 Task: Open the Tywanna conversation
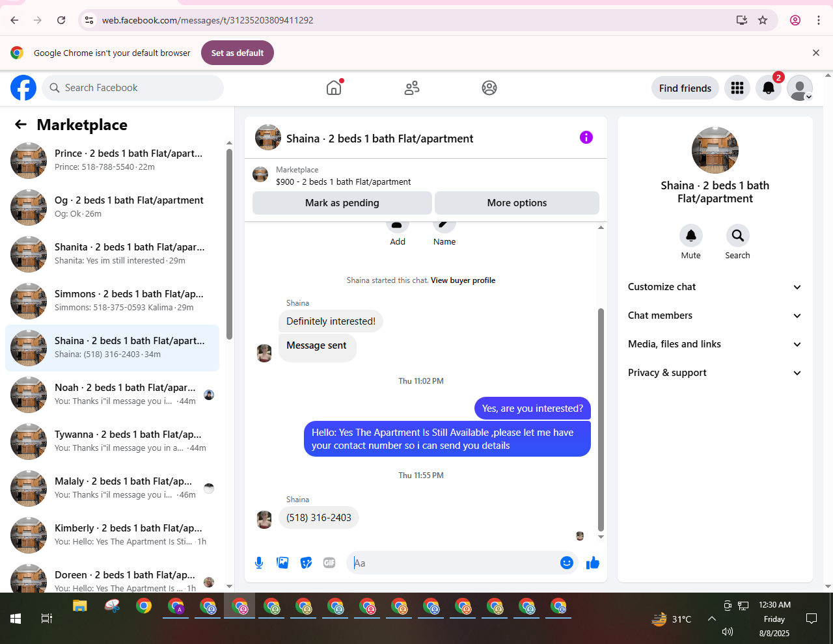(x=112, y=441)
